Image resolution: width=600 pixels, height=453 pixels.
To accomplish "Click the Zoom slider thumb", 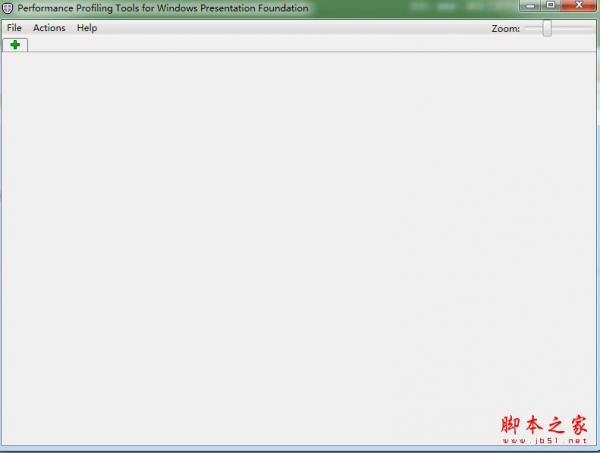I will pos(547,28).
